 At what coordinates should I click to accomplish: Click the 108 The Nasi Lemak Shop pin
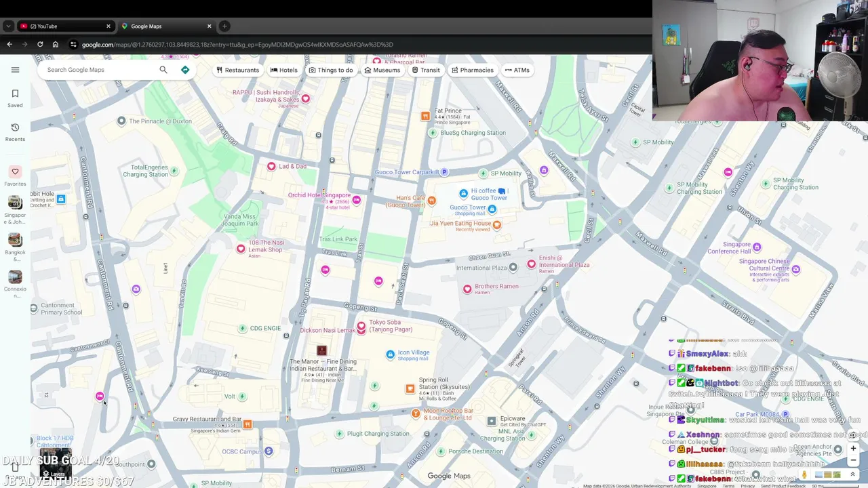pos(241,249)
